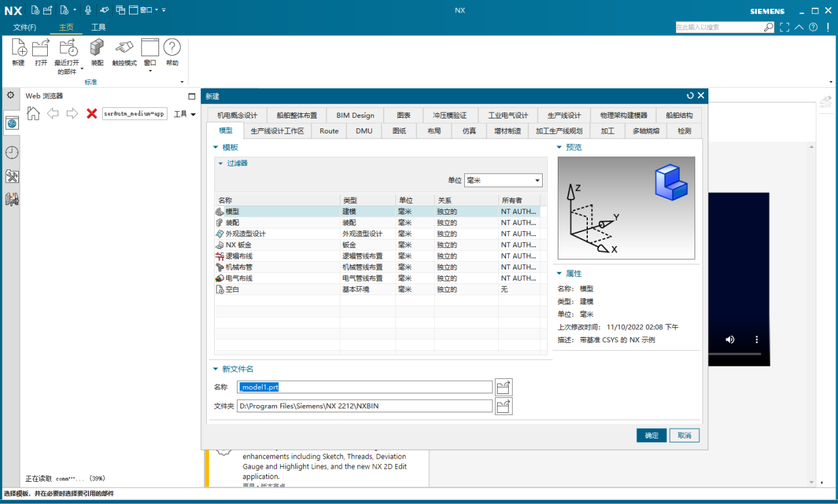Open the Web browser tab on resource bar
The height and width of the screenshot is (504, 838).
pos(11,122)
